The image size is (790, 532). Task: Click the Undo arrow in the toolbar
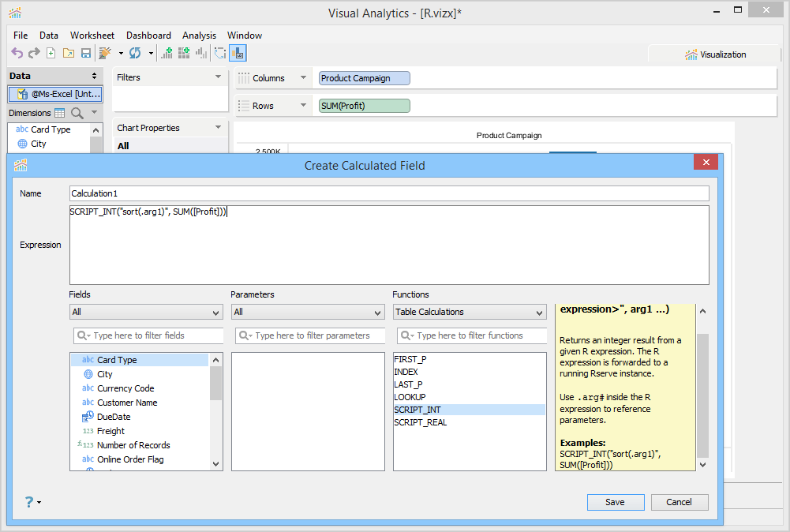[x=17, y=53]
